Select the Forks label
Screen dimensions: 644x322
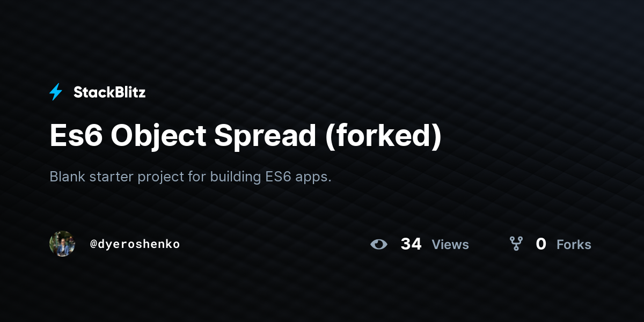click(574, 245)
